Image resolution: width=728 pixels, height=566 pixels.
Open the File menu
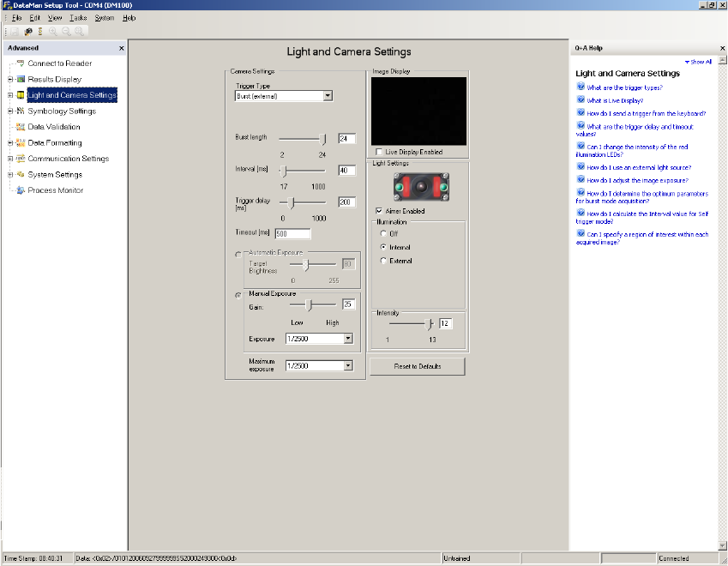pyautogui.click(x=16, y=18)
